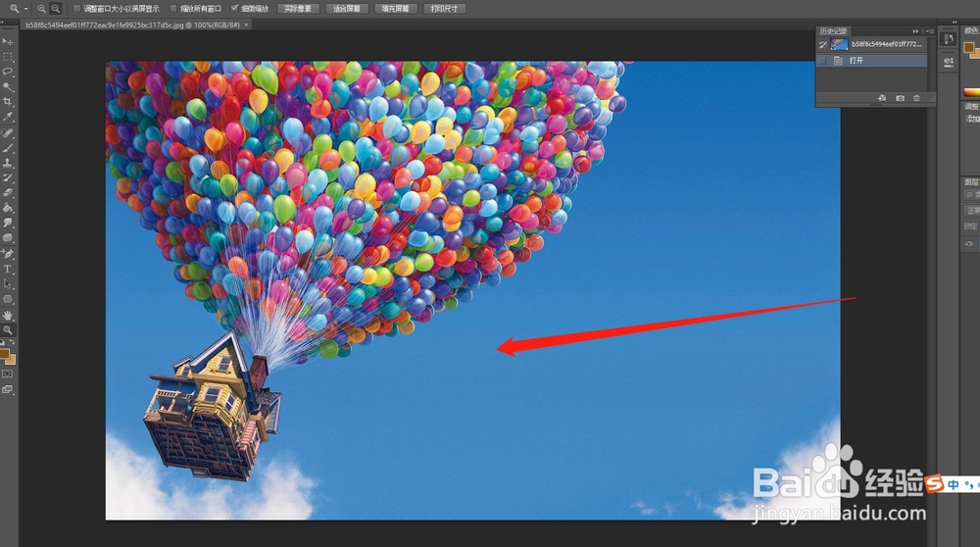
Task: Select the Zoom tool in toolbox
Action: [8, 330]
